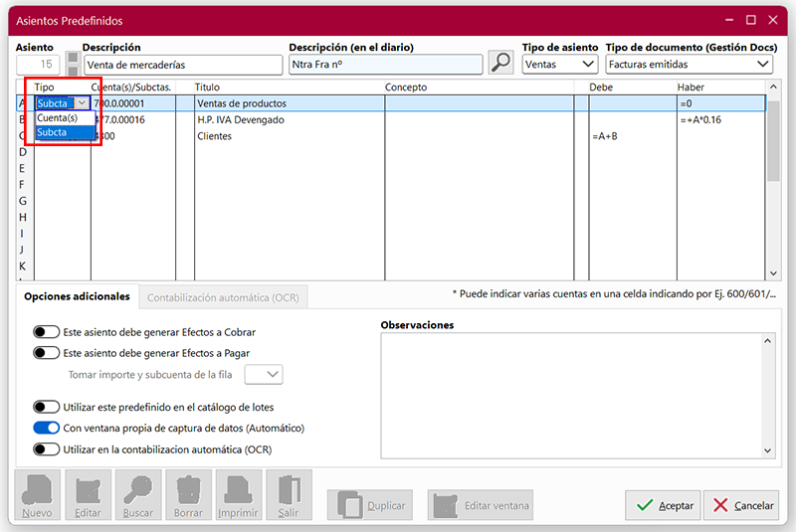This screenshot has width=796, height=532.
Task: Click the magnifying glass search icon beside description
Action: 501,64
